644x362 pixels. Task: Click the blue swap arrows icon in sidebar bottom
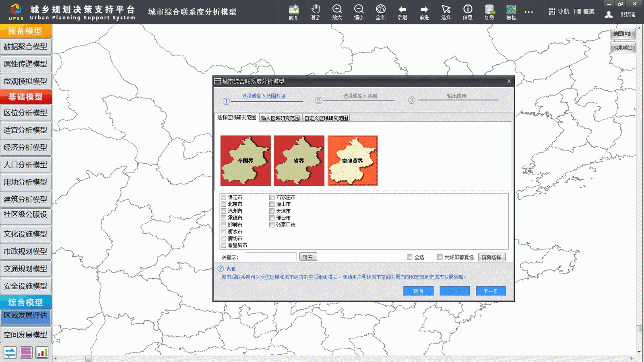click(10, 353)
